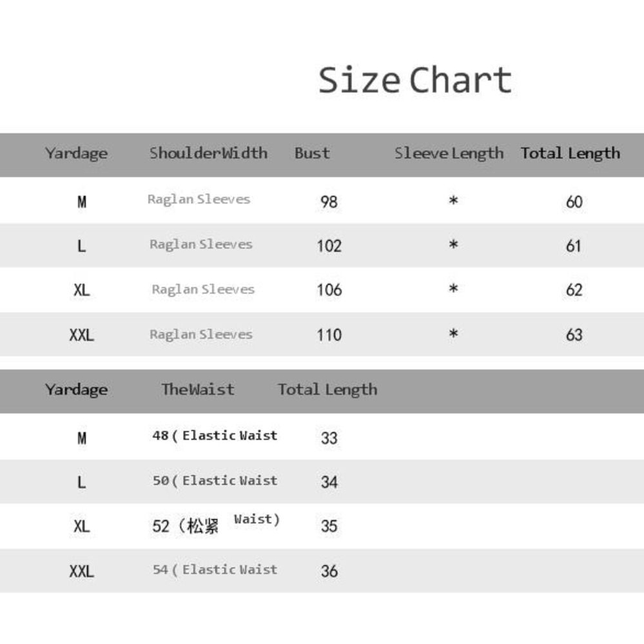The image size is (644, 644).
Task: Click the total length value 62
Action: pyautogui.click(x=574, y=289)
